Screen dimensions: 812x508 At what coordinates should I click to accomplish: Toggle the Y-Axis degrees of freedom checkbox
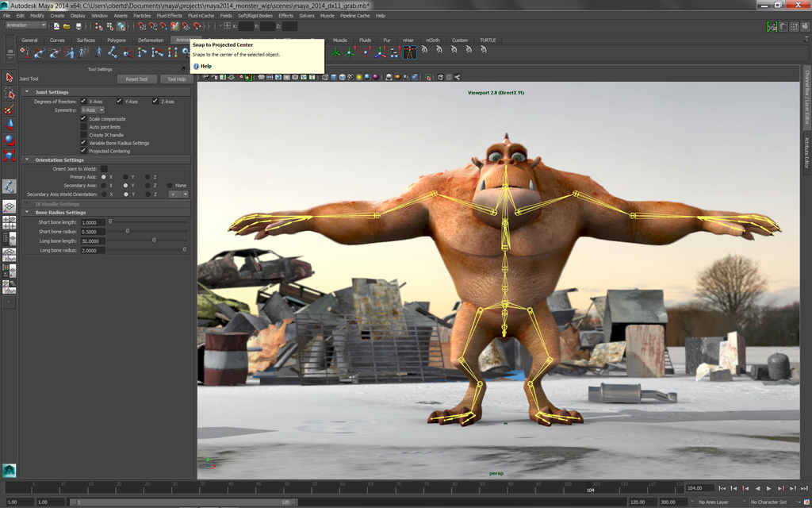tap(120, 101)
